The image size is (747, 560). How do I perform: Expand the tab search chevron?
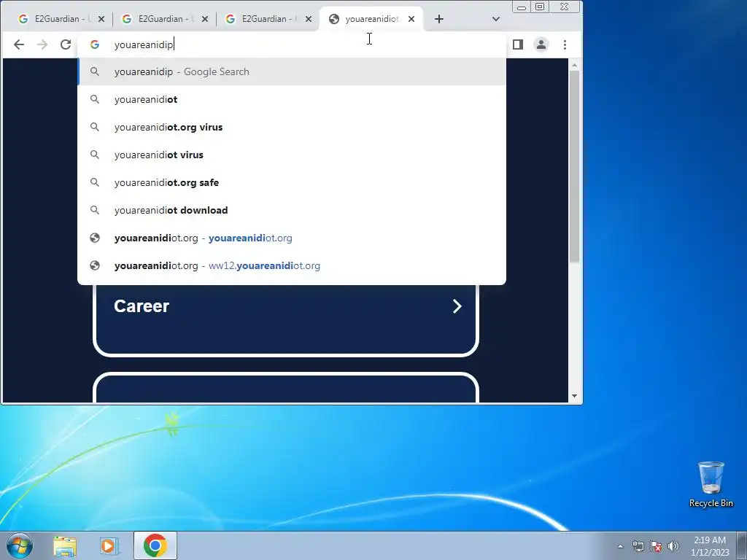click(x=496, y=19)
